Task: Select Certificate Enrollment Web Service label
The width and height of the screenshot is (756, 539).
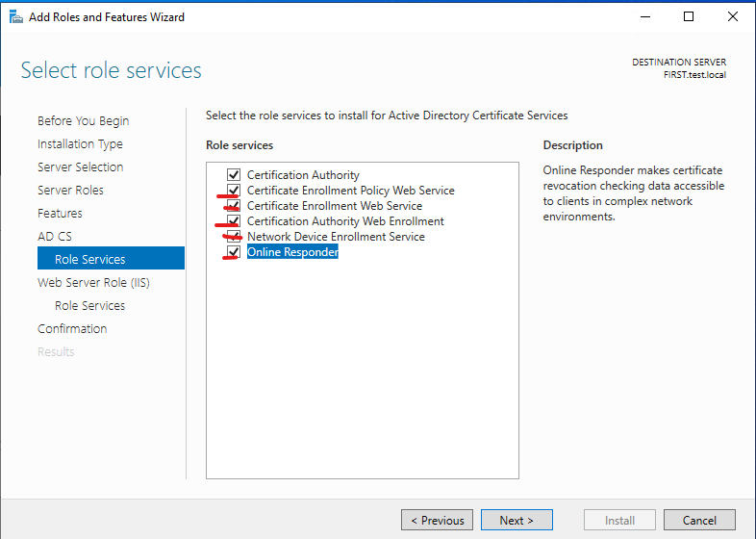Action: coord(335,206)
